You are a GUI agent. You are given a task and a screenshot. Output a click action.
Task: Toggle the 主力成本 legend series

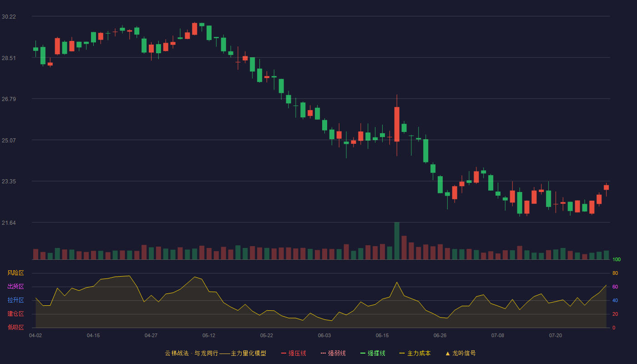(x=415, y=353)
